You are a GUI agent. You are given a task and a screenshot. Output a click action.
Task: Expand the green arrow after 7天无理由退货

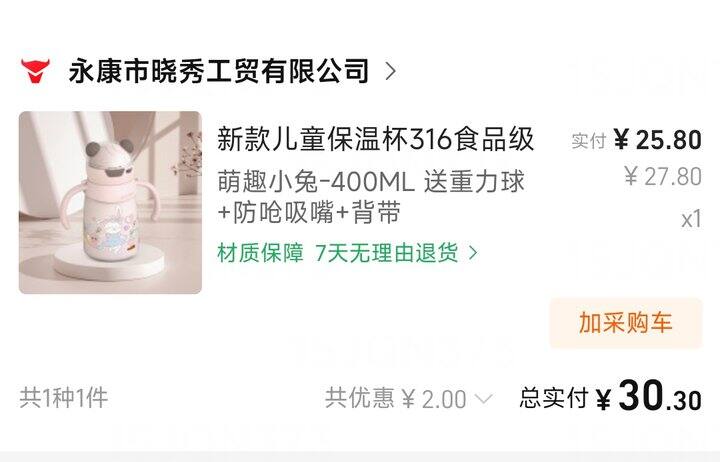[473, 253]
